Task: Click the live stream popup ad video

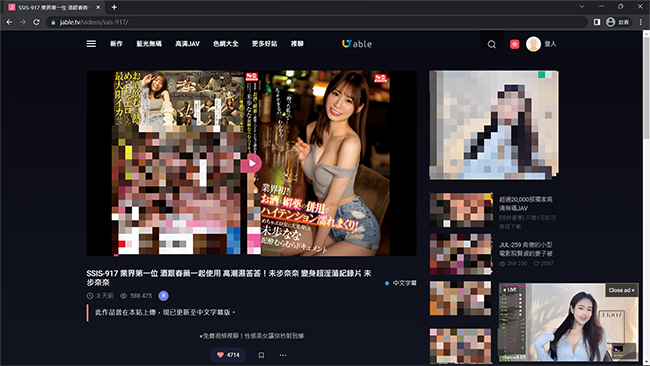Action: coord(568,322)
